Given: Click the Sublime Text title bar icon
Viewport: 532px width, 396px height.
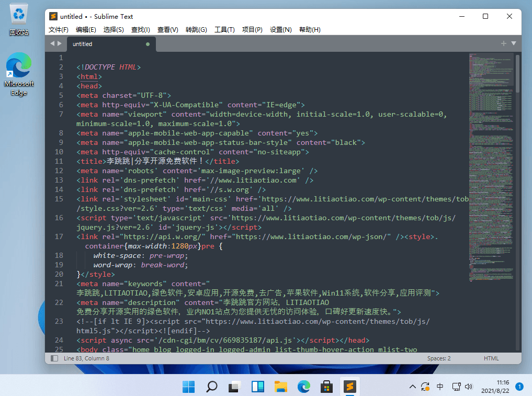Looking at the screenshot, I should (53, 16).
